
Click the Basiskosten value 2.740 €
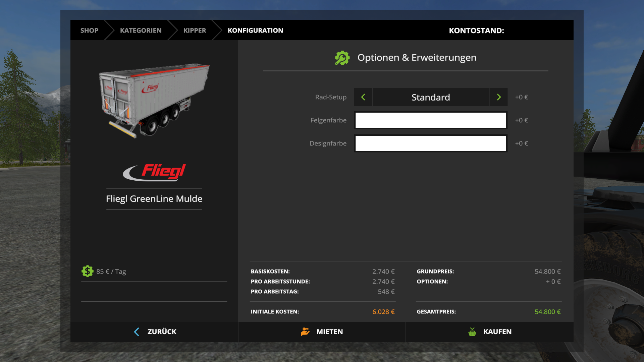(x=383, y=271)
